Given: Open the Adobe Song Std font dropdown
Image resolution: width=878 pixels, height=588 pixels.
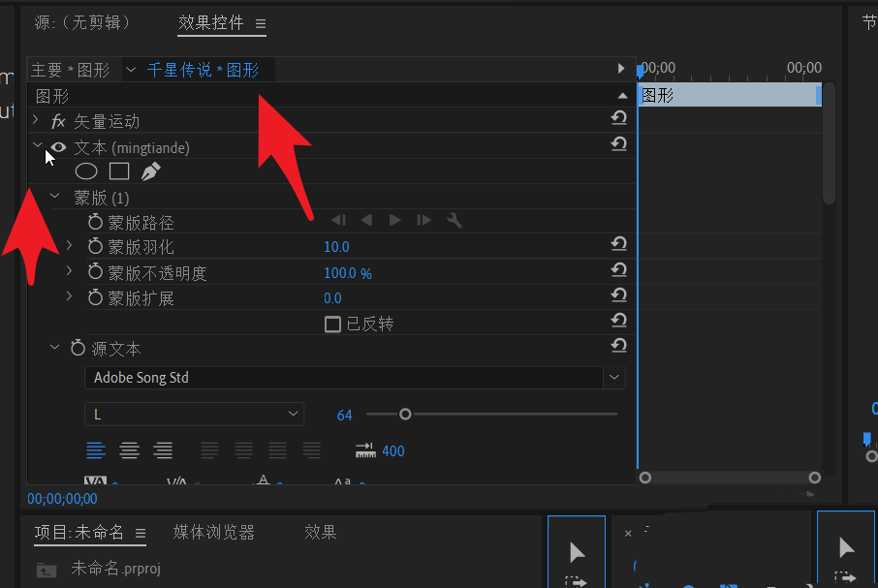Looking at the screenshot, I should [x=614, y=378].
